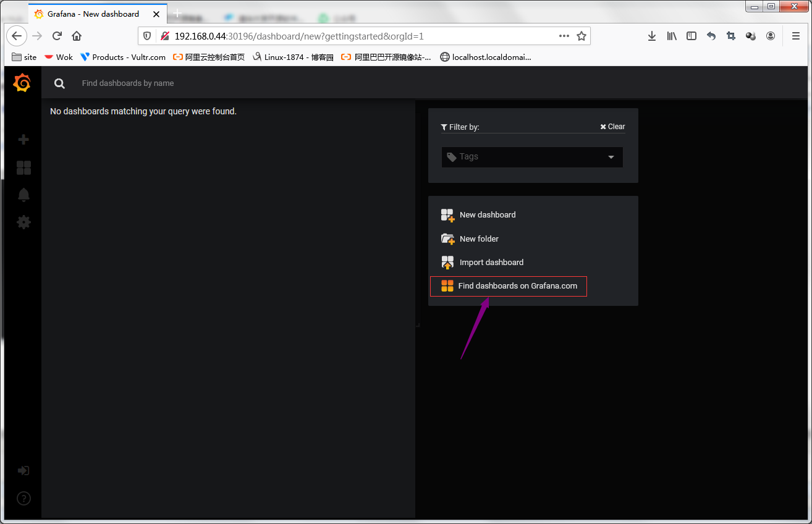Open the Firefox account icon
This screenshot has height=524, width=812.
(x=771, y=36)
